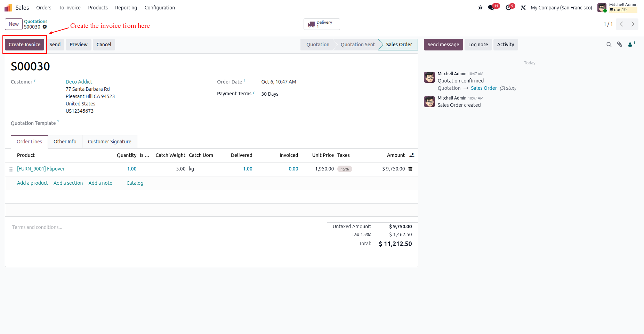Create a New quotation
The width and height of the screenshot is (644, 334).
coord(14,24)
